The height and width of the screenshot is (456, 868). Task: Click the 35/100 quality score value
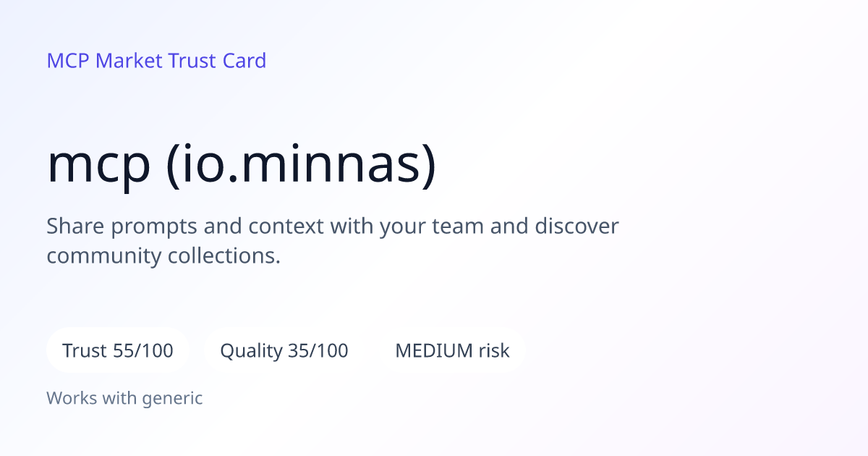click(x=318, y=351)
